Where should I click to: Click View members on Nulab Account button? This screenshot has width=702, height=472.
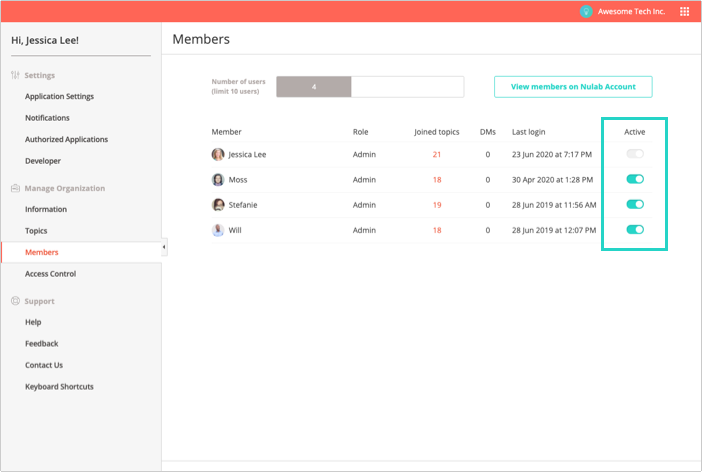tap(573, 87)
